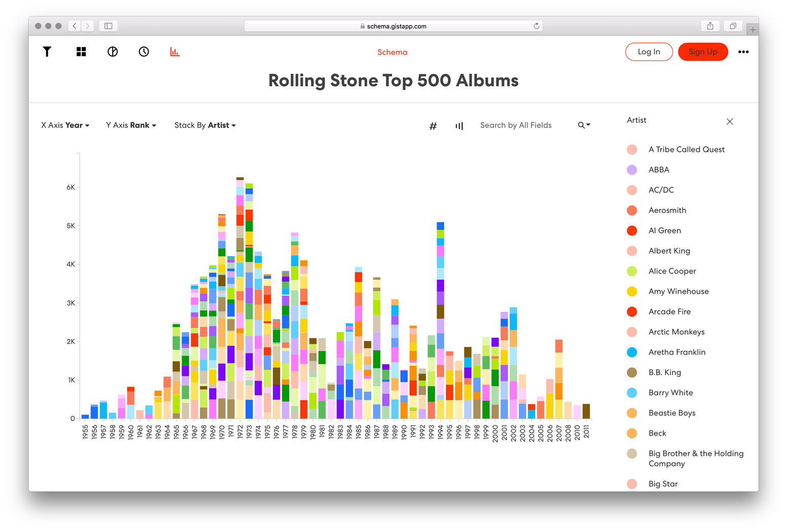
Task: Click the Sign Up button
Action: coord(703,52)
